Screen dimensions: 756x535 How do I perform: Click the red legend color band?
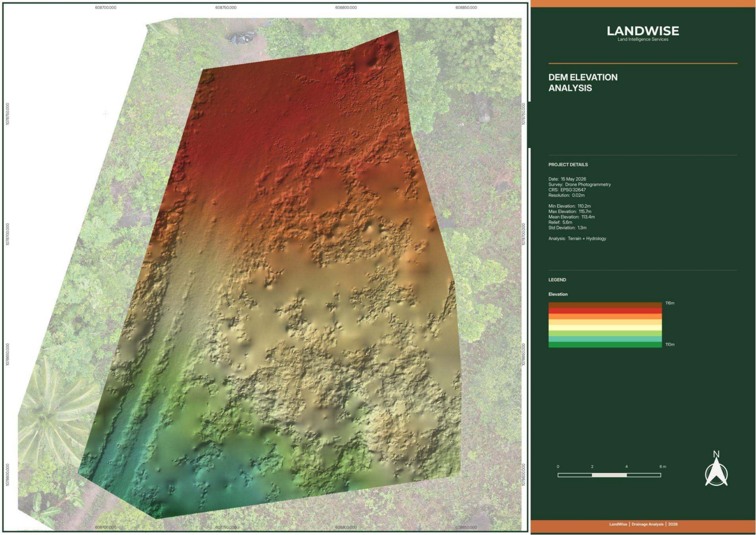click(605, 311)
